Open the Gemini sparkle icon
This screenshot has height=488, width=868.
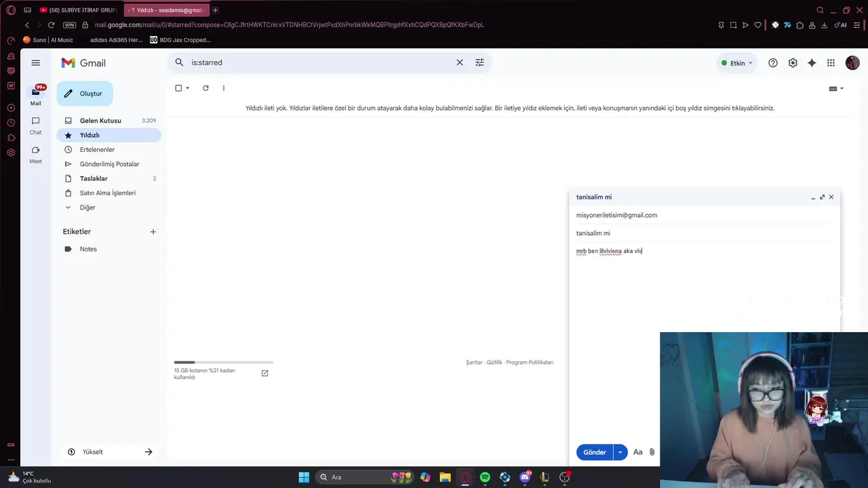(x=812, y=63)
